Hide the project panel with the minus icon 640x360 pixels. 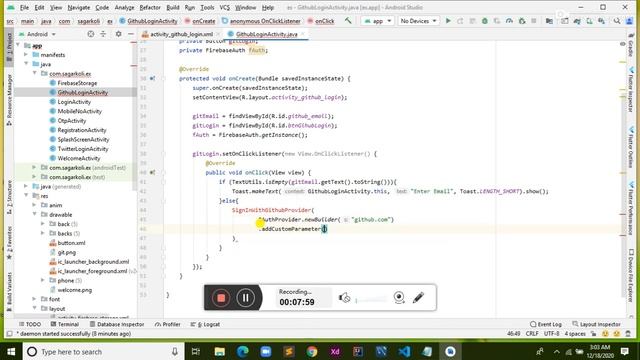[131, 34]
